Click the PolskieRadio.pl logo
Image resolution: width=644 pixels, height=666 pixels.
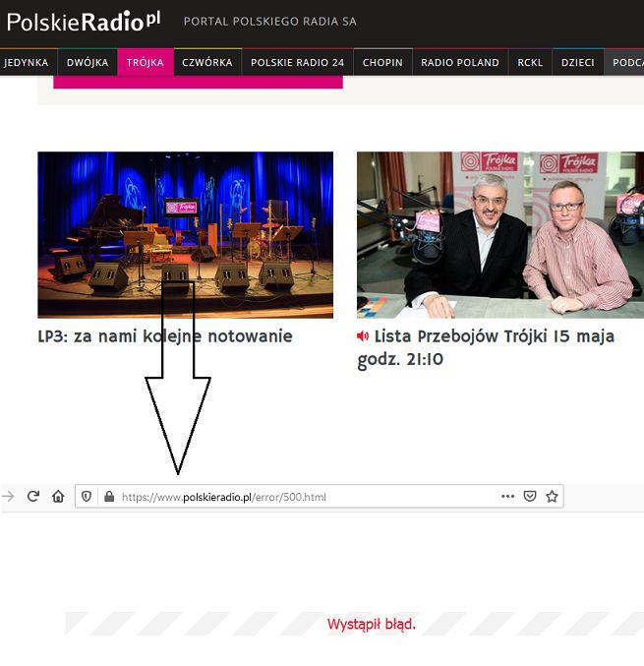coord(84,22)
